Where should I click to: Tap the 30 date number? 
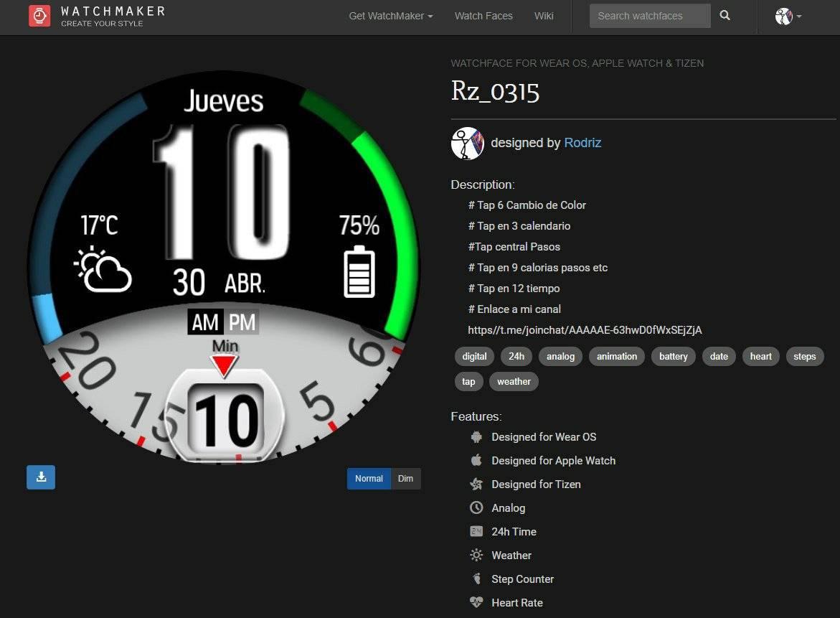click(x=189, y=283)
